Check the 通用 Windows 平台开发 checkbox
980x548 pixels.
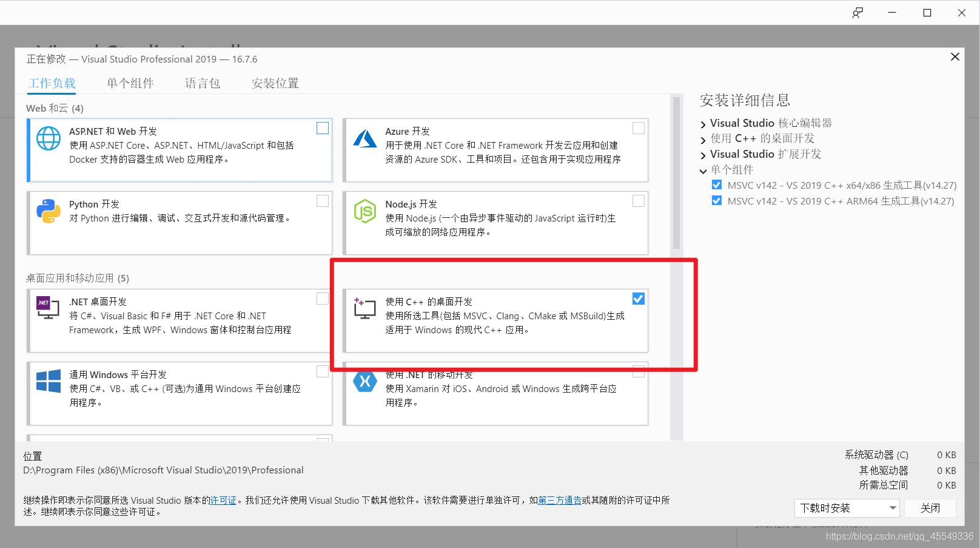tap(323, 371)
